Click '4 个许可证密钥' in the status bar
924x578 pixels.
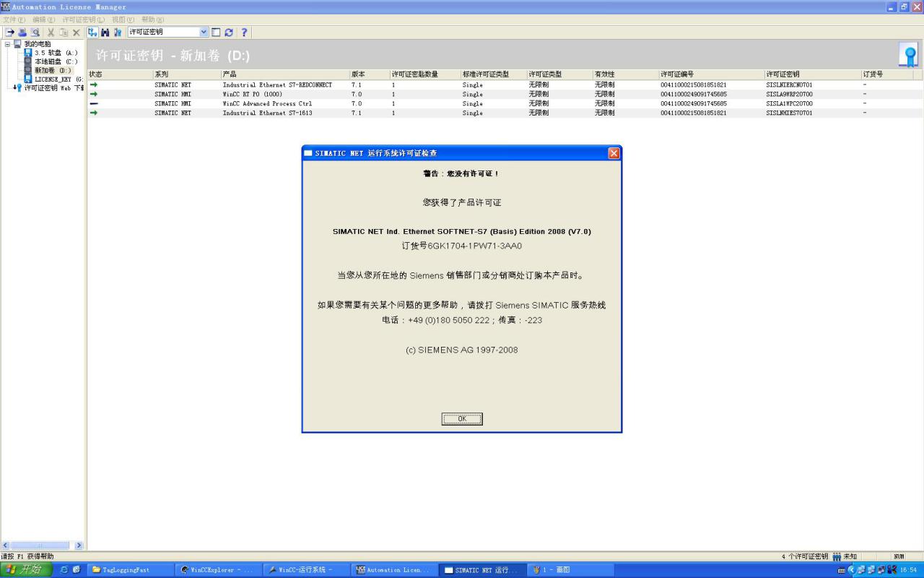805,556
